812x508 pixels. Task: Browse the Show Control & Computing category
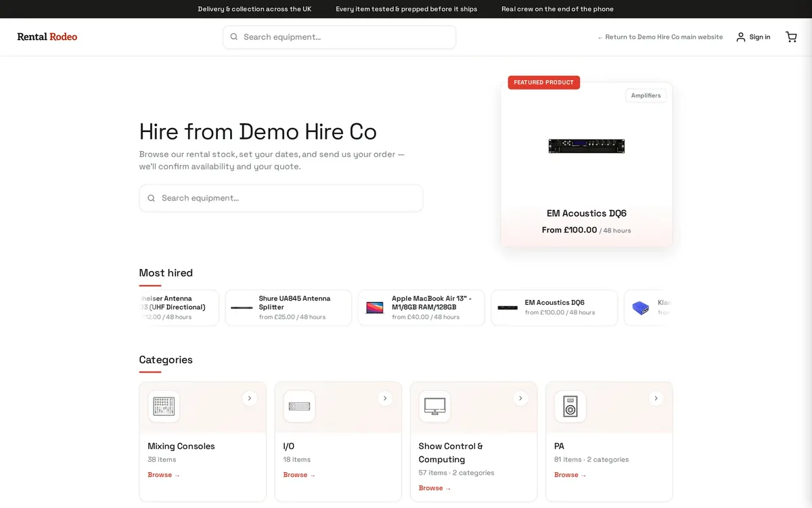[x=434, y=488]
